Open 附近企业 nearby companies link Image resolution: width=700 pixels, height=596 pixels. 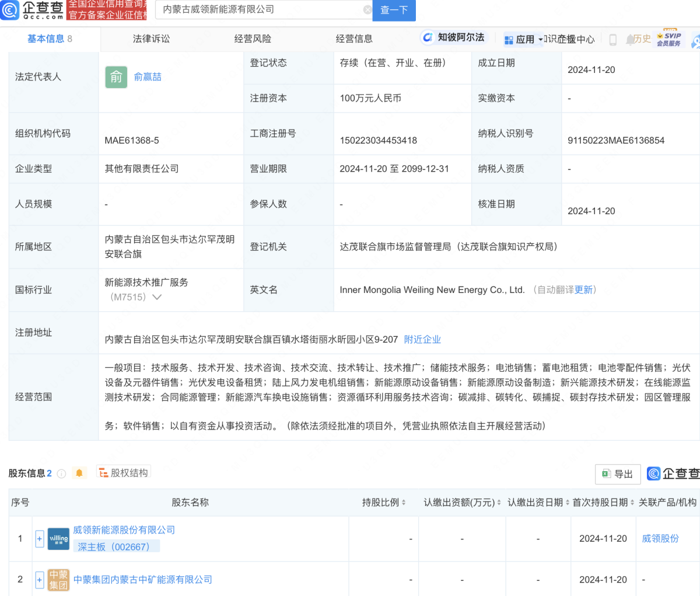tap(422, 339)
